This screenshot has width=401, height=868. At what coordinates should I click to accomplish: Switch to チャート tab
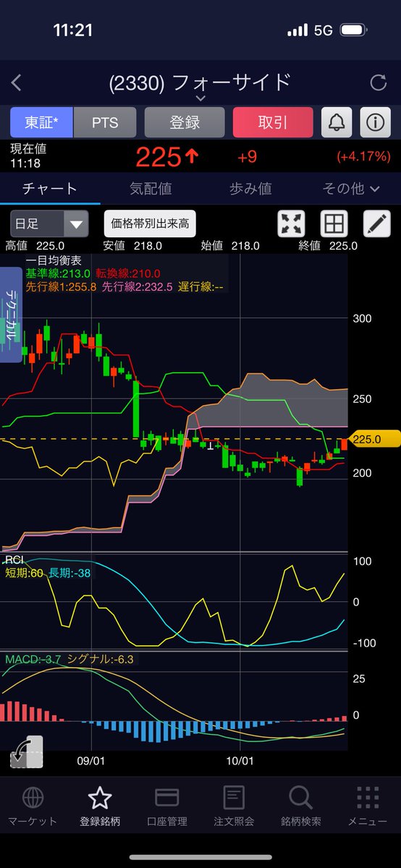click(49, 189)
